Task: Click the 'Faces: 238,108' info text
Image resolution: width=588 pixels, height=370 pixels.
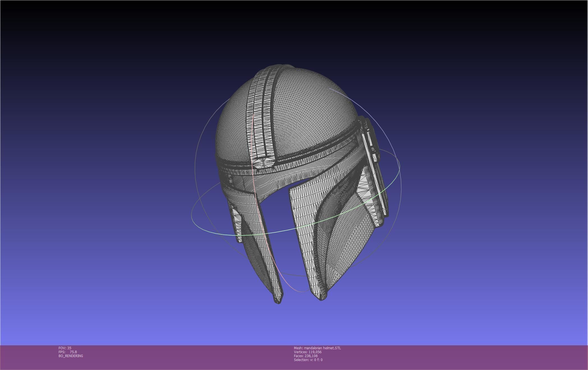Action: tap(306, 356)
